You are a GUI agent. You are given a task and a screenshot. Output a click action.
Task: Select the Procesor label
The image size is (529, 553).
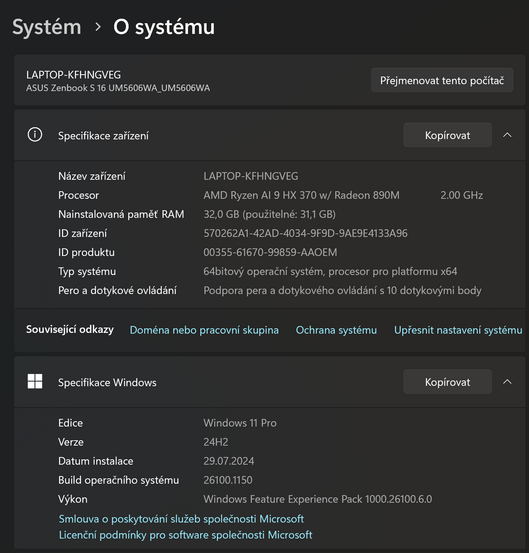coord(78,195)
